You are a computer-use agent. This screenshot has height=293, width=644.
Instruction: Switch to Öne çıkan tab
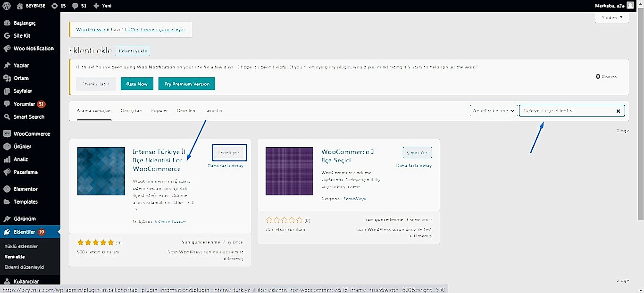(x=131, y=110)
